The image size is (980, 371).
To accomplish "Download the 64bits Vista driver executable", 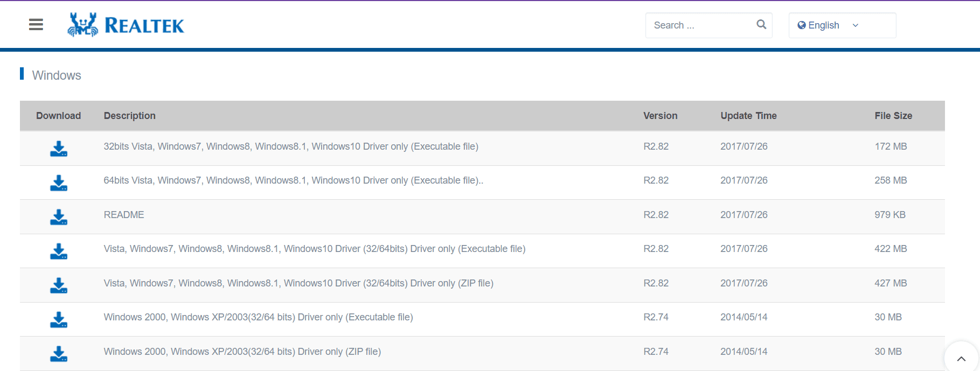I will [59, 183].
